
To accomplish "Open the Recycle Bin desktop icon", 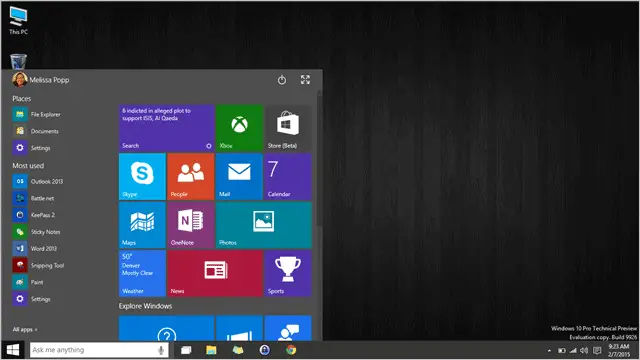I will tap(18, 61).
